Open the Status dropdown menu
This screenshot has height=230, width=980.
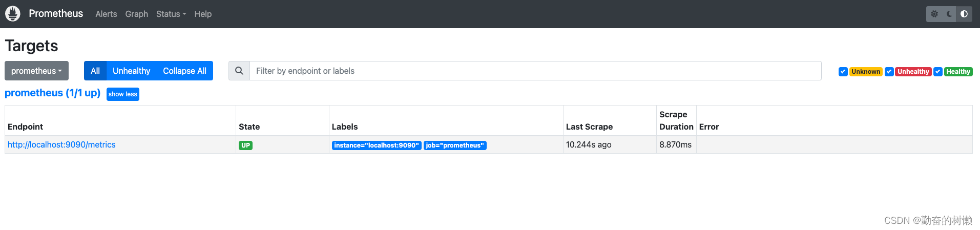click(171, 14)
